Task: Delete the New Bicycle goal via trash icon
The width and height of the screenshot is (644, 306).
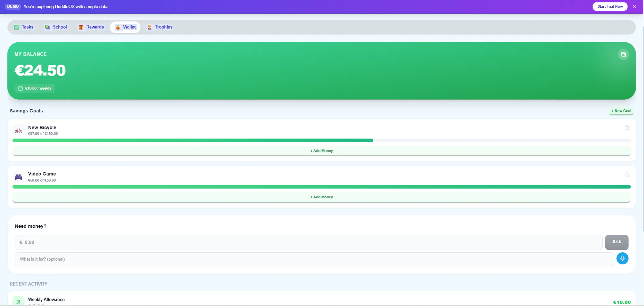Action: pyautogui.click(x=627, y=127)
